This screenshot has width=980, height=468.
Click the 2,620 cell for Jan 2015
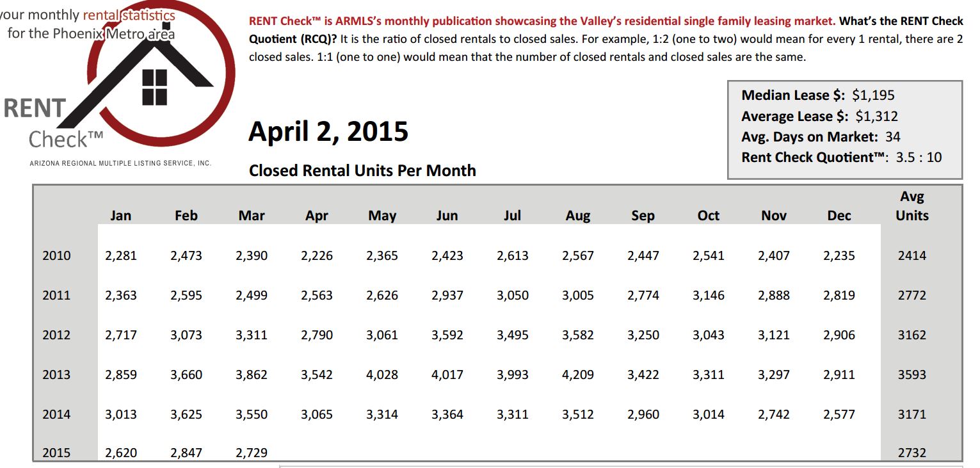(121, 453)
